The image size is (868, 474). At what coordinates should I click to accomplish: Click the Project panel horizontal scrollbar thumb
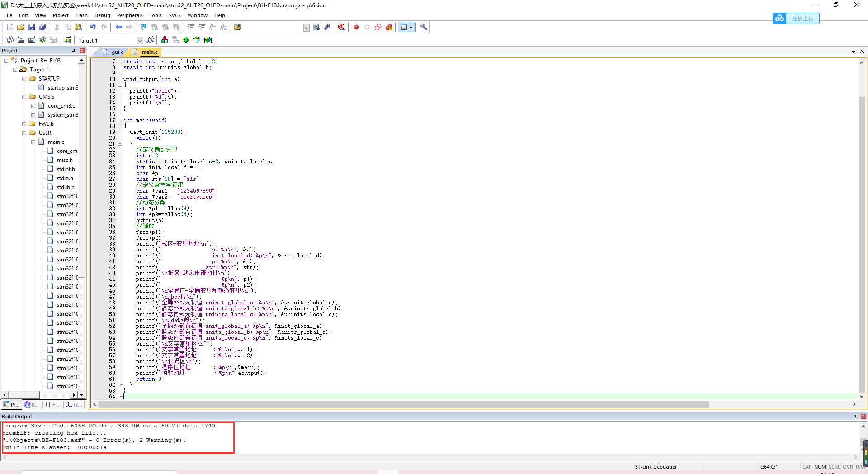coord(24,395)
